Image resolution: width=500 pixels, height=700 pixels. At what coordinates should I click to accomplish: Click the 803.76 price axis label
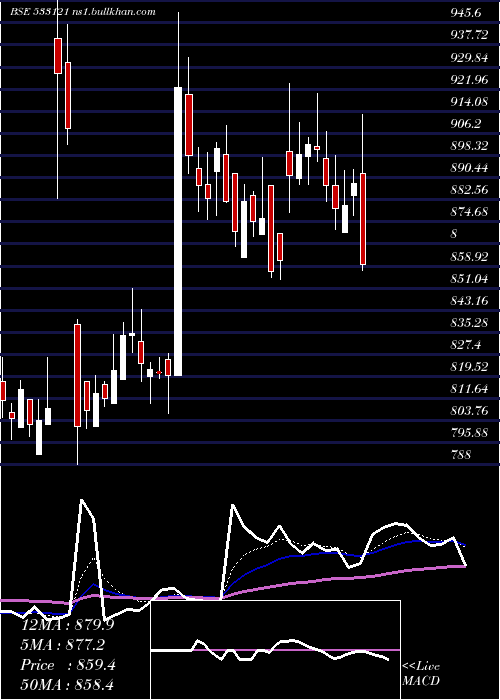coord(469,411)
